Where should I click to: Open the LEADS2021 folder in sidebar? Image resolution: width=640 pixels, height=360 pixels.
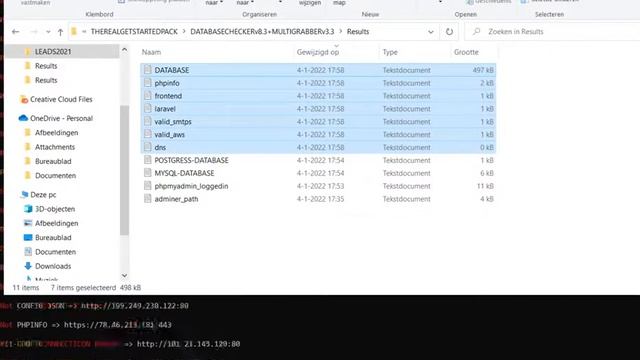53,51
